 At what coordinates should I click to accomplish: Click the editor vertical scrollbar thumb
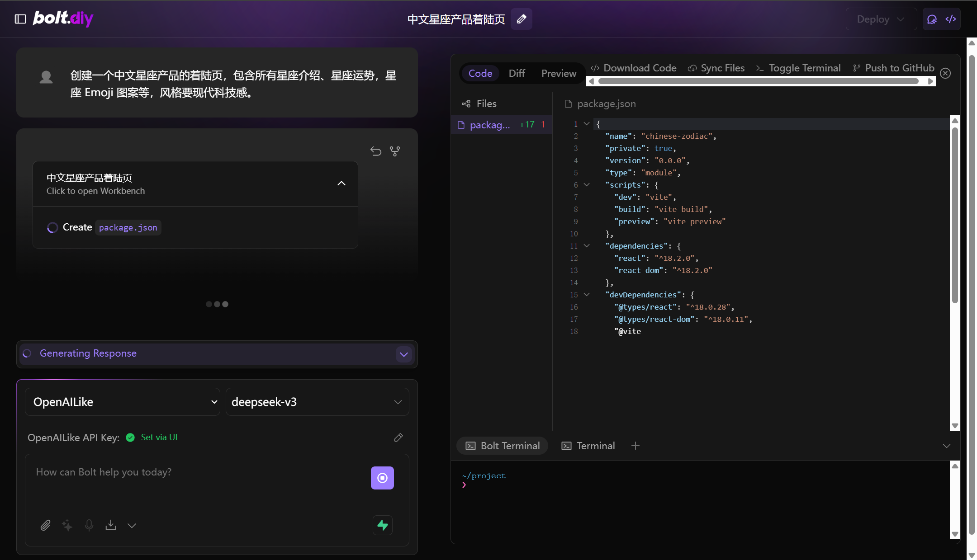955,215
